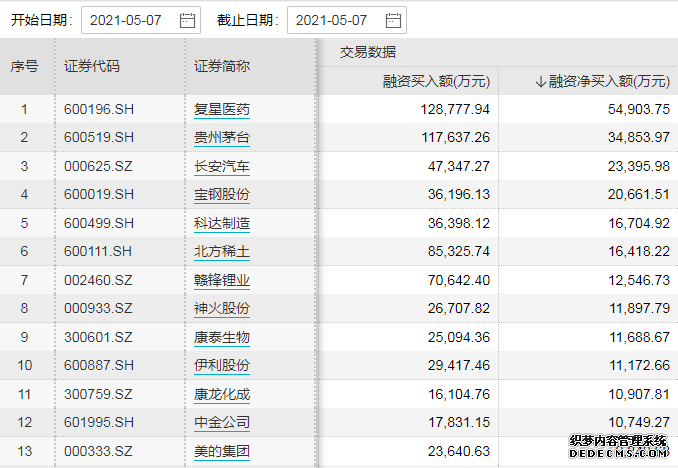Click the value 36,398.12
Image resolution: width=678 pixels, height=468 pixels.
pyautogui.click(x=459, y=223)
